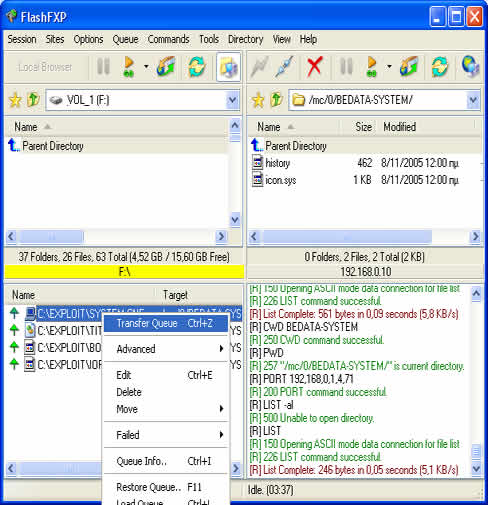
Task: Choose Restore Queue from context menu
Action: coord(166,487)
